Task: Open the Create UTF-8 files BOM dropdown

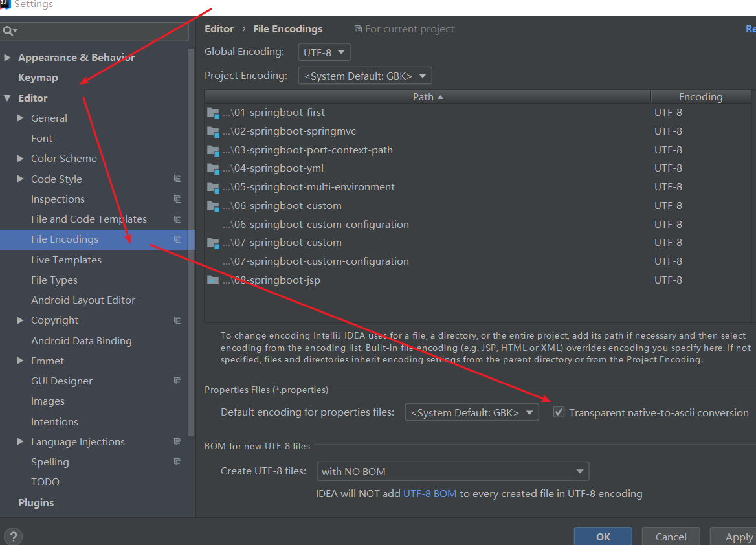Action: [x=452, y=471]
